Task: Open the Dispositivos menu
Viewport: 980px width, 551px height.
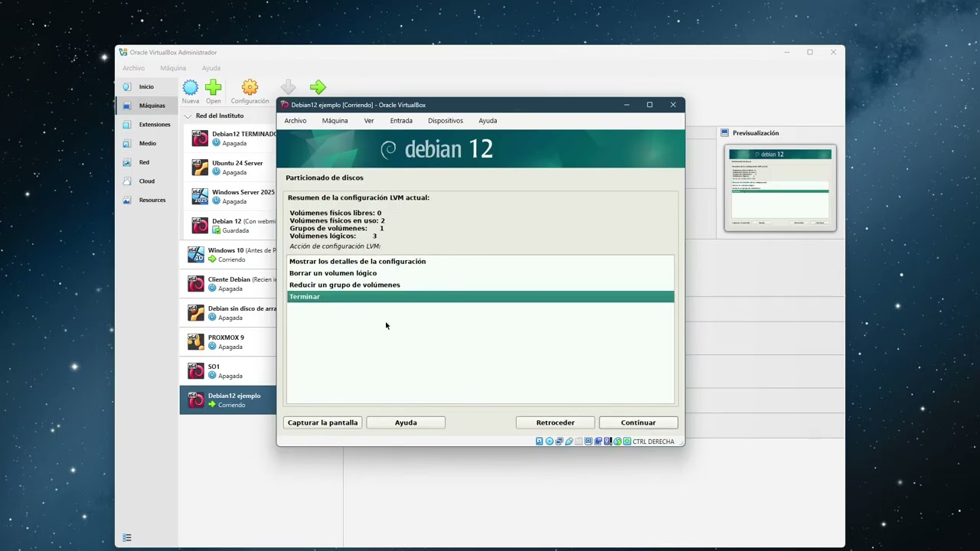Action: [446, 121]
